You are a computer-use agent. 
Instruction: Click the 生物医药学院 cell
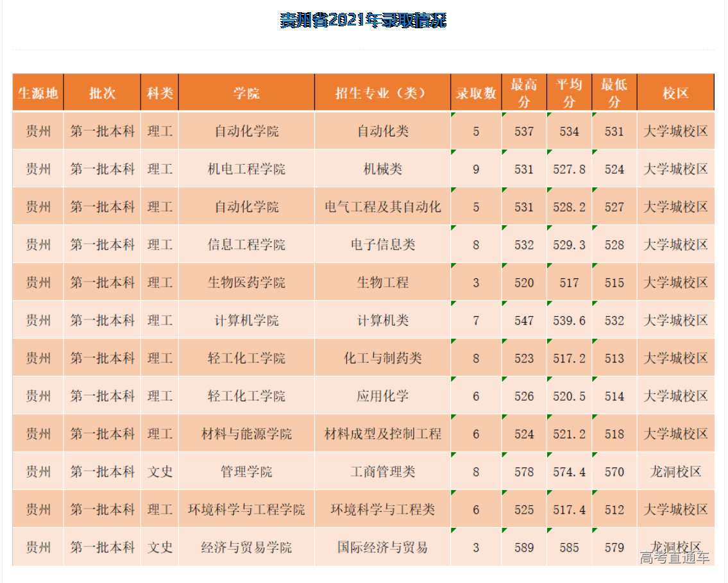(246, 283)
